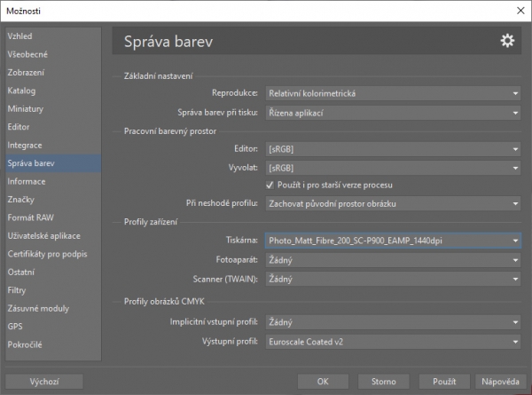Open Značky settings

[x=53, y=200]
